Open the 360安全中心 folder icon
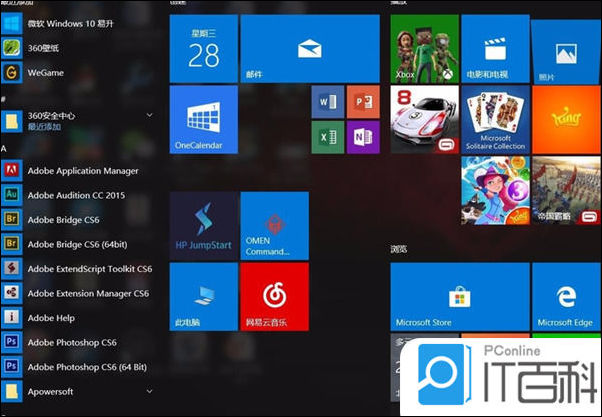 pyautogui.click(x=12, y=121)
